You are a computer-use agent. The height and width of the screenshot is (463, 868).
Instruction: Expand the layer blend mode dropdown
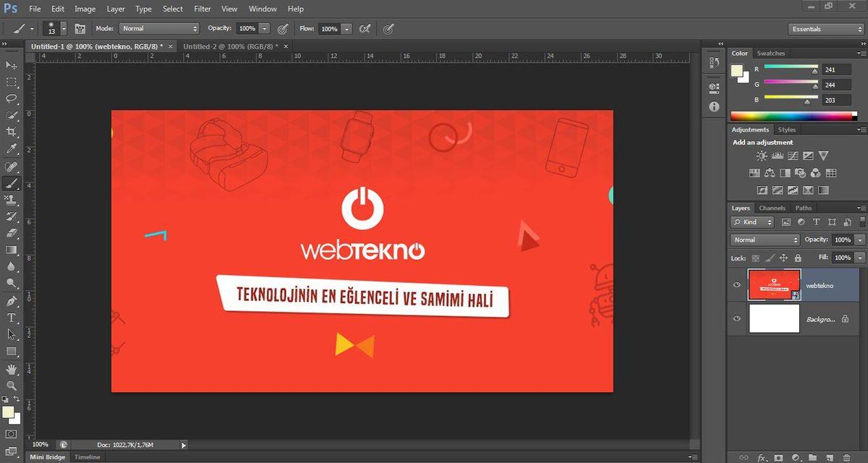click(x=765, y=239)
